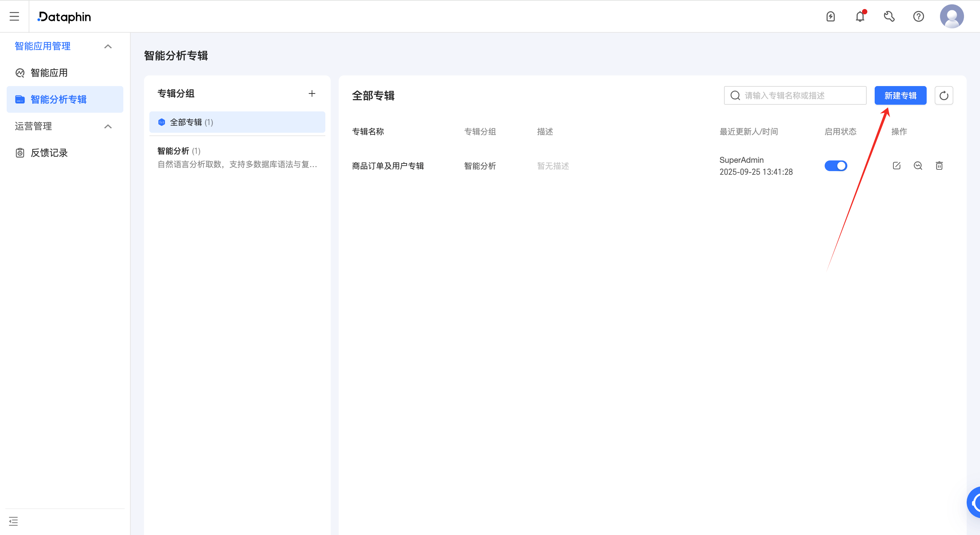This screenshot has width=980, height=535.
Task: Focus the 请输入专辑名称或描述 search field
Action: pyautogui.click(x=799, y=96)
